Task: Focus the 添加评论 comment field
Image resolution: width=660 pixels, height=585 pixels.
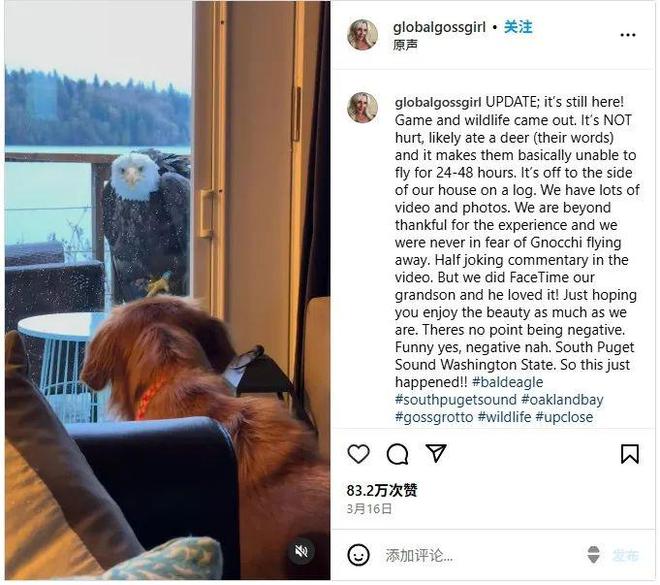Action: click(480, 556)
